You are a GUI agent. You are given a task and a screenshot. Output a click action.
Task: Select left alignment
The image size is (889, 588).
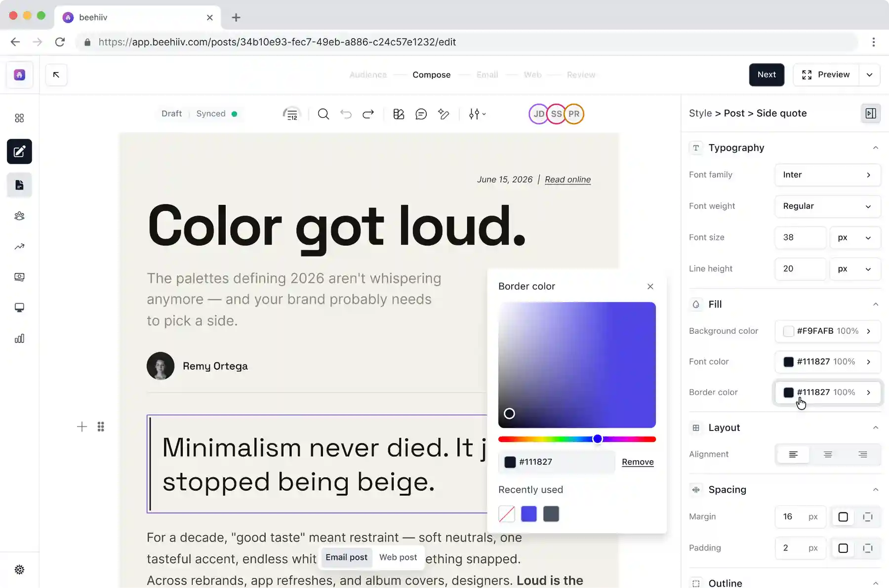coord(793,454)
